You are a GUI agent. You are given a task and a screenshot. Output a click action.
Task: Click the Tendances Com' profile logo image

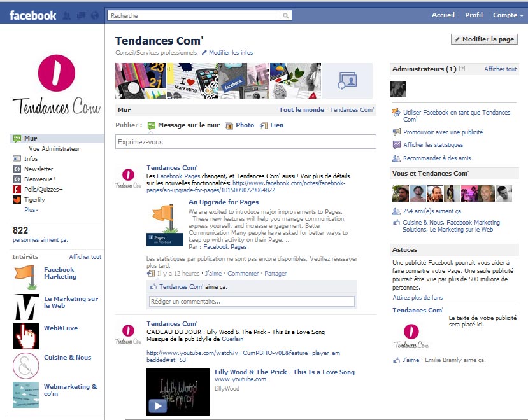57,85
